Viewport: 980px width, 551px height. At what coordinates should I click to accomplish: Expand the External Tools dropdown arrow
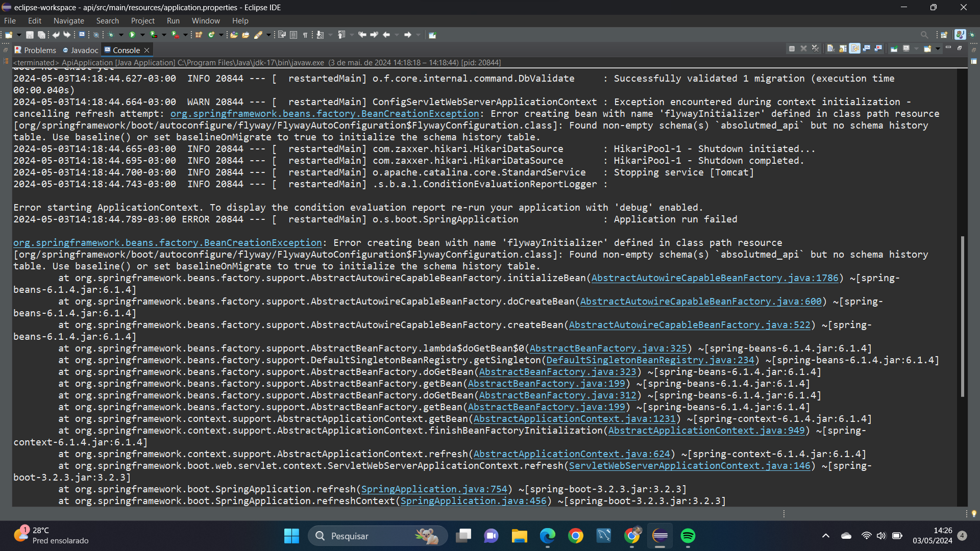[x=185, y=35]
